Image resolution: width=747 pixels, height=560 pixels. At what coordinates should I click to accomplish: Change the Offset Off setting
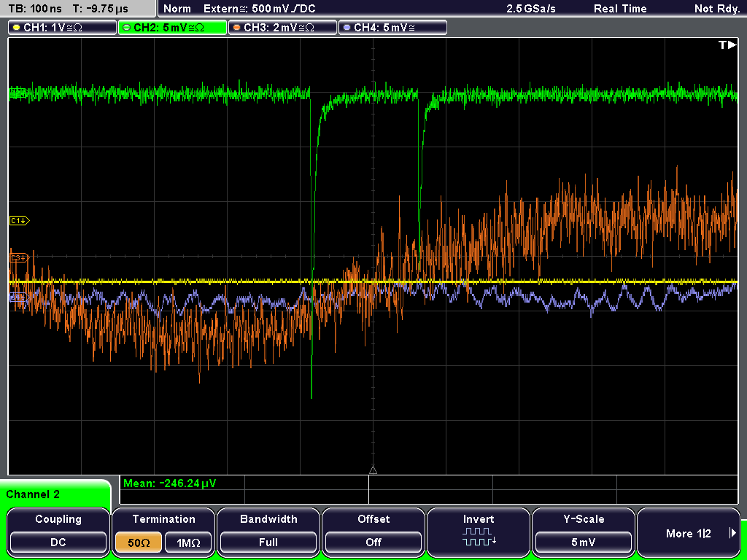click(x=373, y=542)
